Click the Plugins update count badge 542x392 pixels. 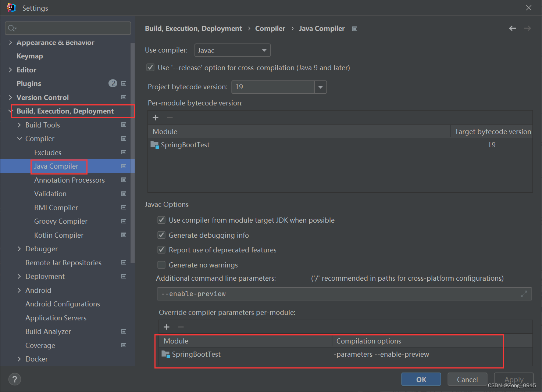pyautogui.click(x=113, y=83)
